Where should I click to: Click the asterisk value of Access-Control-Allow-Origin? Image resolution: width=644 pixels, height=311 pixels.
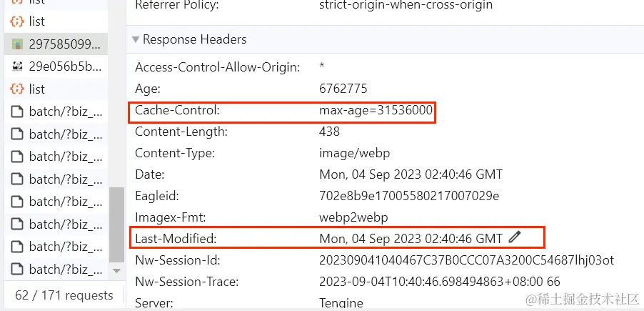(x=322, y=66)
